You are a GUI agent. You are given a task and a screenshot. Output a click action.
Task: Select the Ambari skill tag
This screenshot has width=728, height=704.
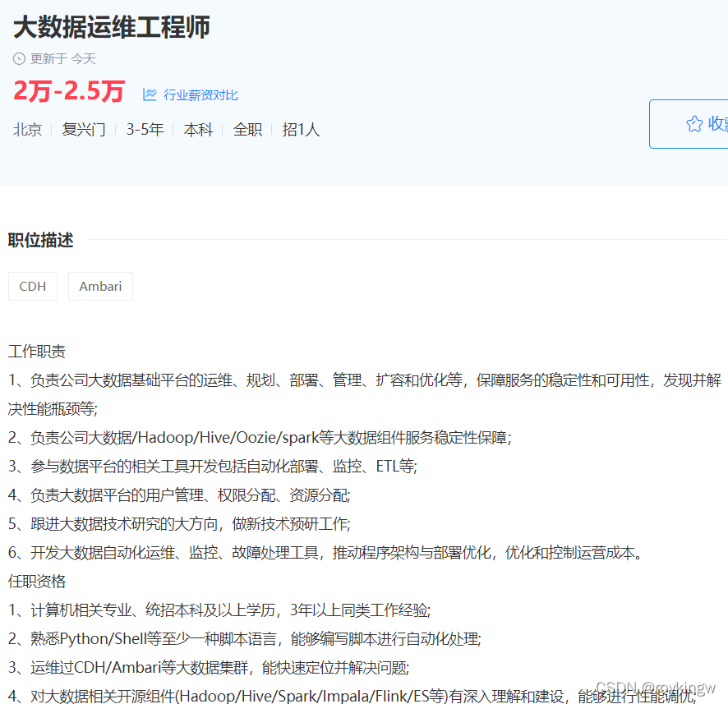click(x=100, y=286)
